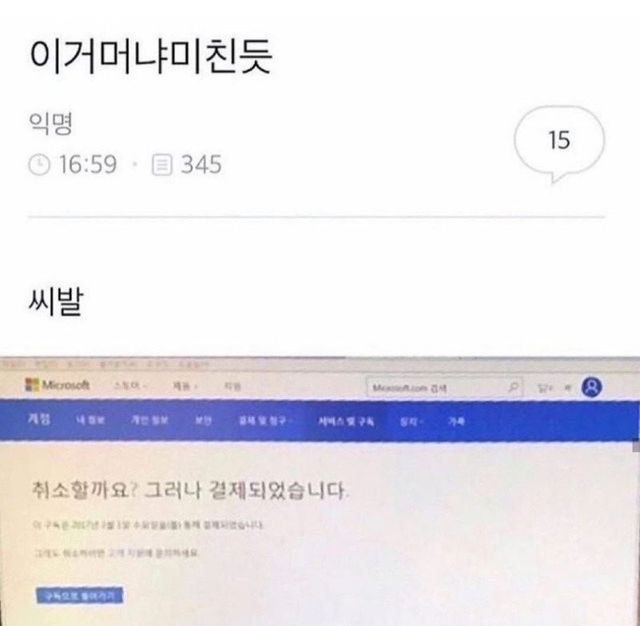
Task: Click the search magnifier icon
Action: (x=513, y=386)
